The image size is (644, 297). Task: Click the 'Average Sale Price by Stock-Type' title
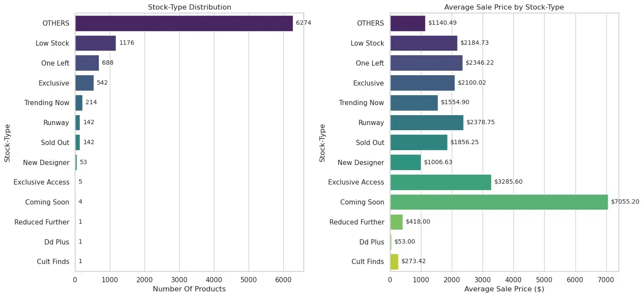[x=504, y=7]
